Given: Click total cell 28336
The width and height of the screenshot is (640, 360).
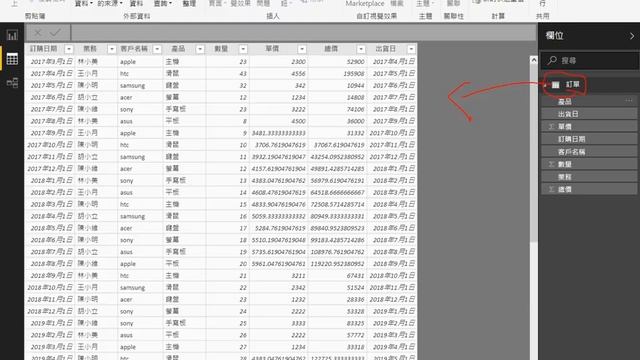Looking at the screenshot, I should [338, 299].
